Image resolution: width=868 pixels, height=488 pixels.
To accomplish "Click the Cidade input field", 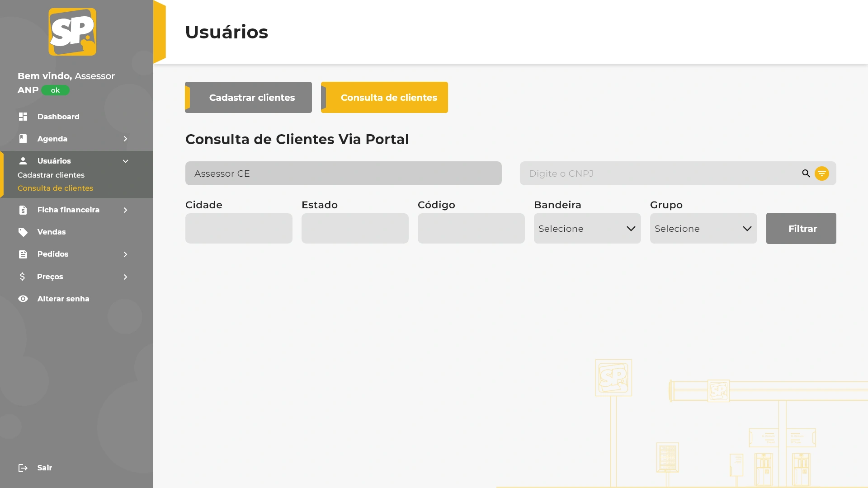I will pyautogui.click(x=239, y=229).
